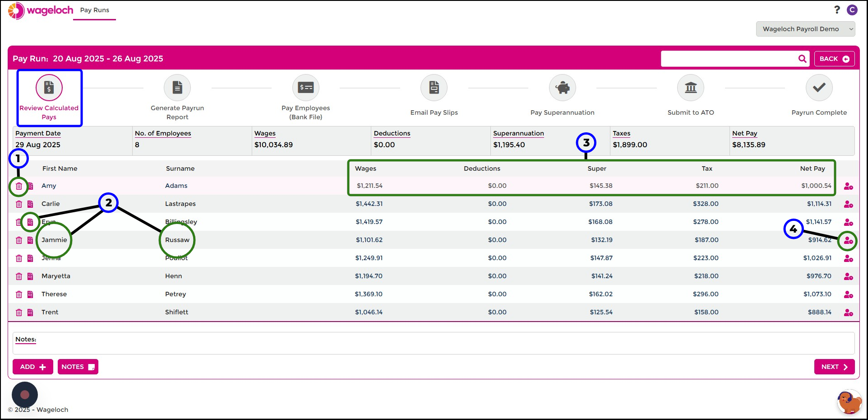
Task: Click the Pay Superannuation piggy bank icon
Action: tap(562, 88)
